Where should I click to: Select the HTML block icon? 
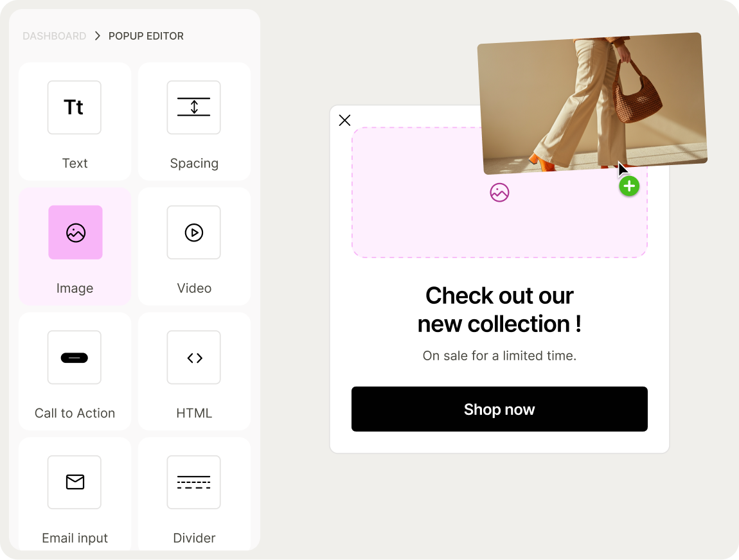194,357
